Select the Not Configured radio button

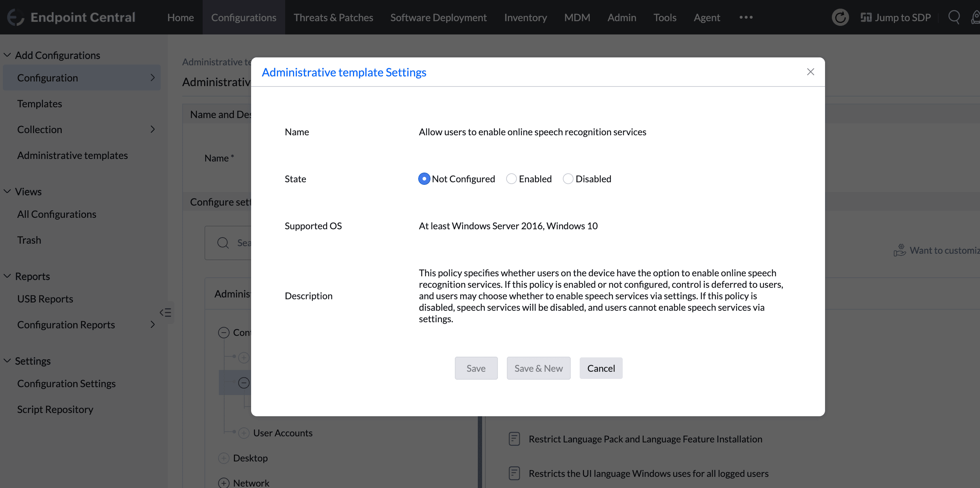424,179
